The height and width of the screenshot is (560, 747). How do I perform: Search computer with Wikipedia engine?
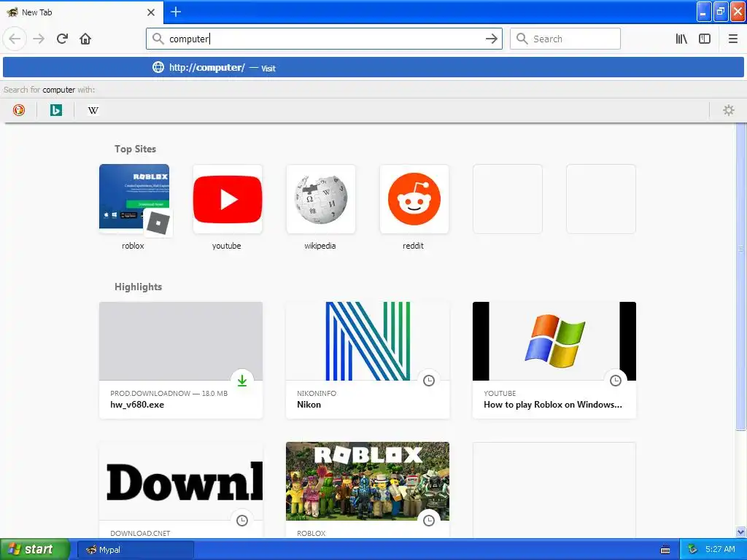93,110
